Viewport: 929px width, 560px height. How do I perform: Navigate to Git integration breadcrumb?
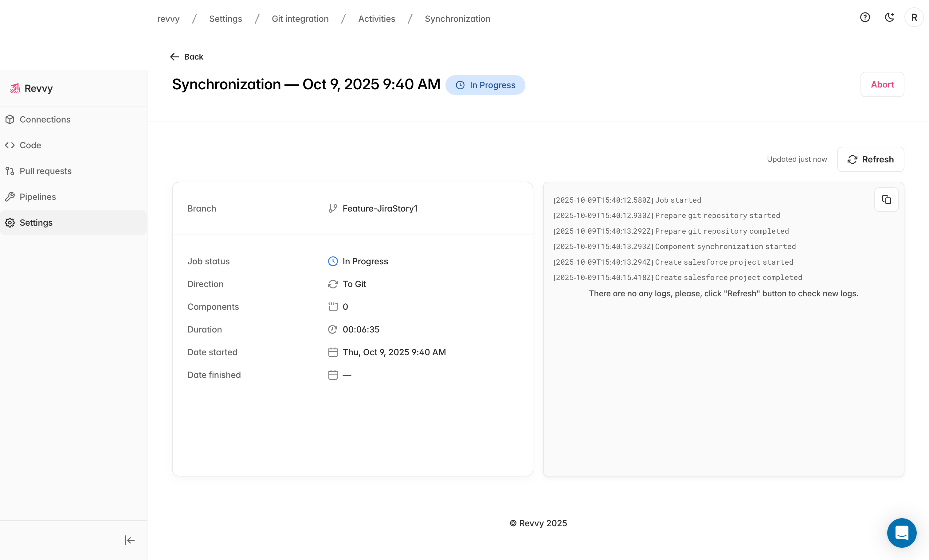click(300, 19)
